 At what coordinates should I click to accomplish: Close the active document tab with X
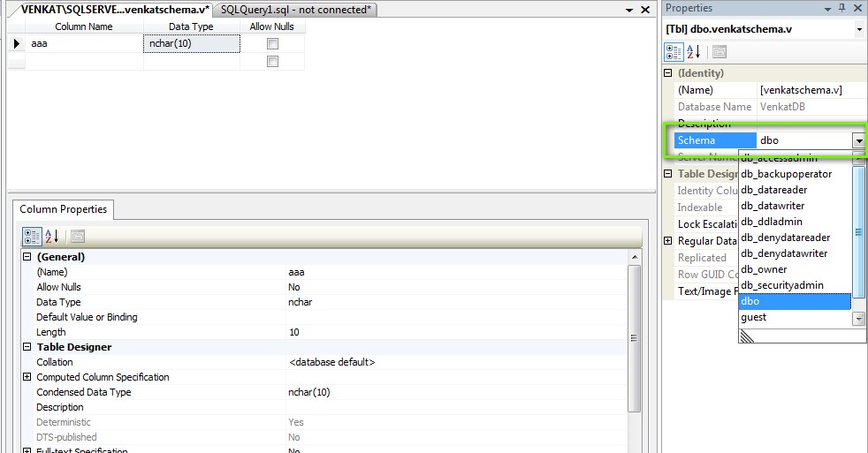click(x=645, y=10)
